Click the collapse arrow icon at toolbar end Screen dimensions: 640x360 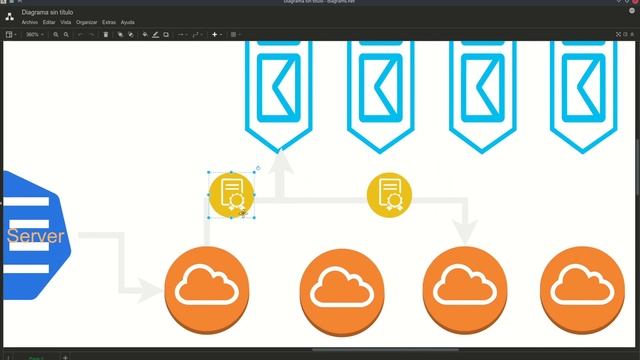(632, 35)
